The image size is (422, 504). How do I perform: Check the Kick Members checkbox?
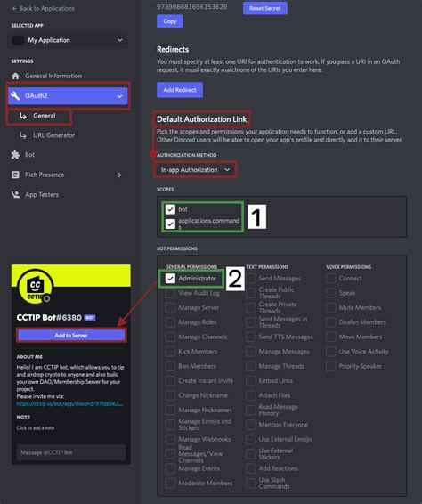coord(170,352)
